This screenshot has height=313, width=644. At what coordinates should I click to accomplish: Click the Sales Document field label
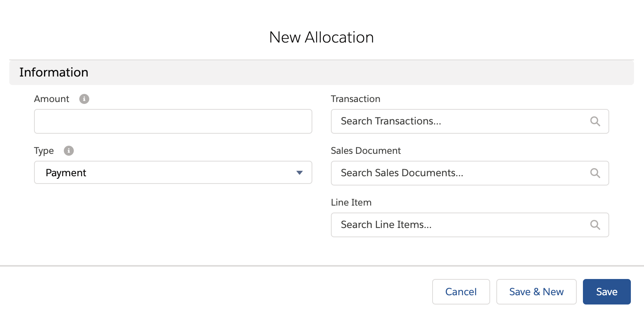[365, 151]
